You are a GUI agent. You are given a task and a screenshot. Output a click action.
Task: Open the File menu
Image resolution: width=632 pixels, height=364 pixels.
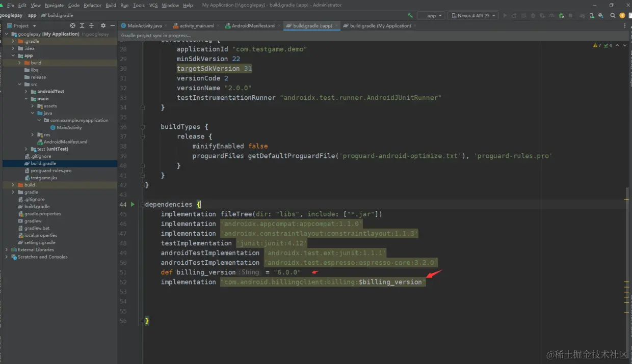click(10, 5)
